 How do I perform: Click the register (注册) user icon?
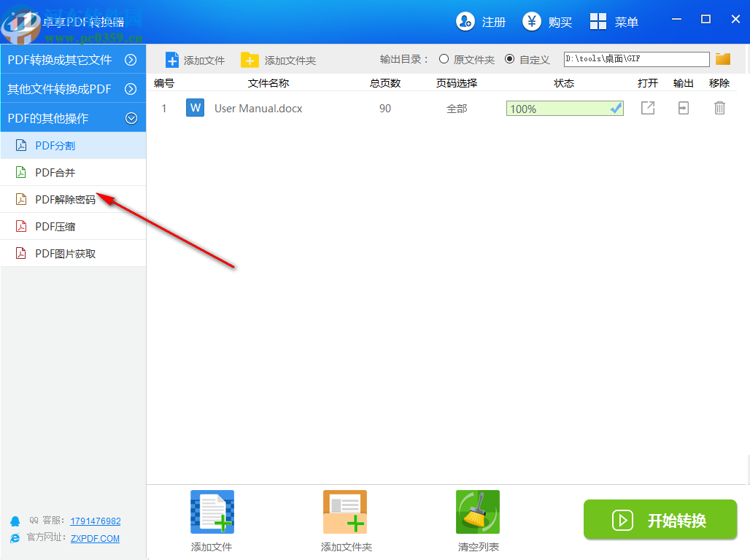pyautogui.click(x=465, y=22)
